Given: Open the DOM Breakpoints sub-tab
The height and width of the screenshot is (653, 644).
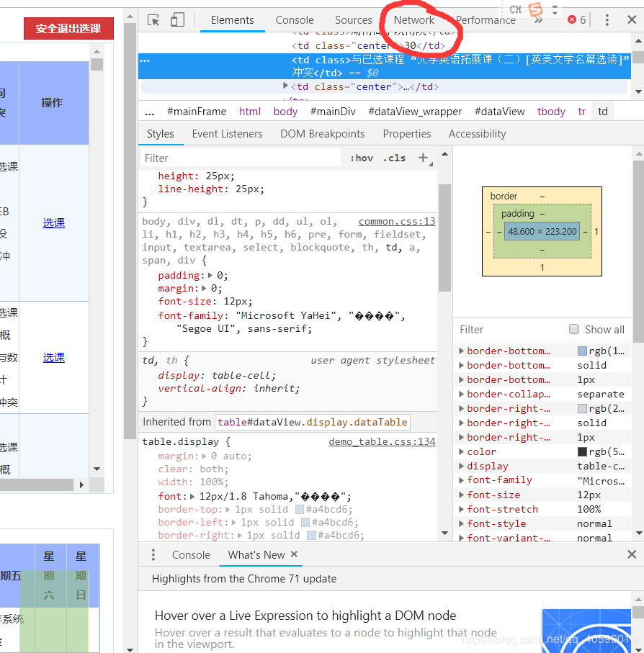Looking at the screenshot, I should (323, 134).
